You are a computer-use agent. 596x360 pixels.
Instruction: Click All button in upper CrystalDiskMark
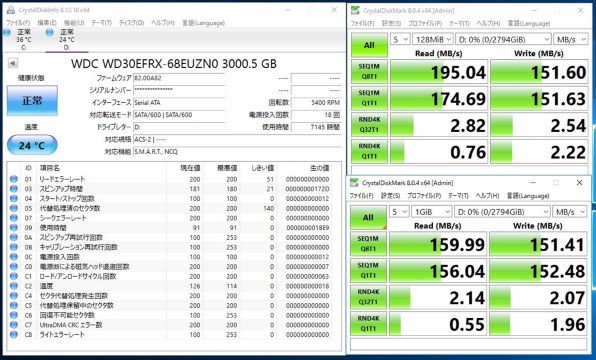coord(369,45)
